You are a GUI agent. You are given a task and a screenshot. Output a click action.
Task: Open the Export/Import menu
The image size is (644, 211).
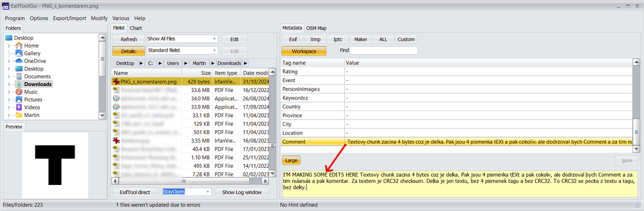point(69,18)
